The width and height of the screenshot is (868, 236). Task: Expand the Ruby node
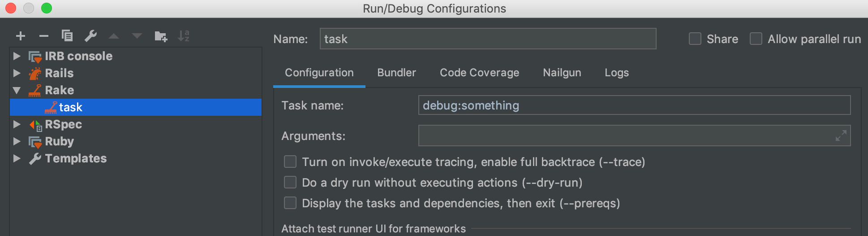point(17,141)
